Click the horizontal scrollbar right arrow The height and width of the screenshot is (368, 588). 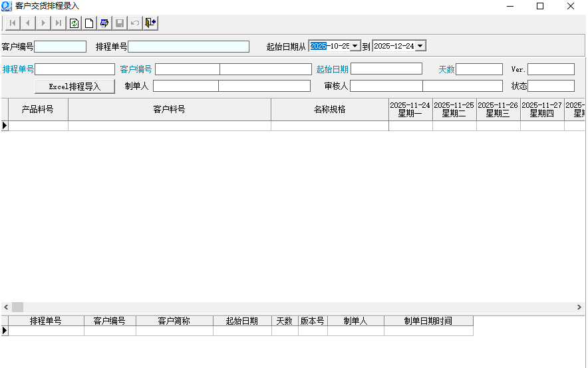point(579,307)
